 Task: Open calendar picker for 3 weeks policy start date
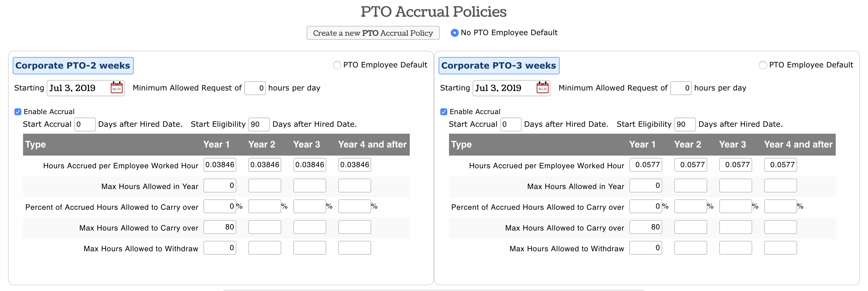point(542,88)
